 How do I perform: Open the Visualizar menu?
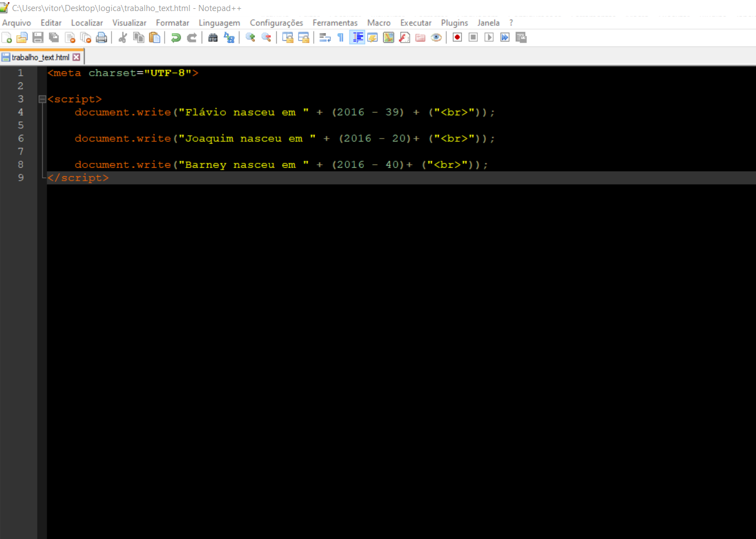tap(129, 23)
